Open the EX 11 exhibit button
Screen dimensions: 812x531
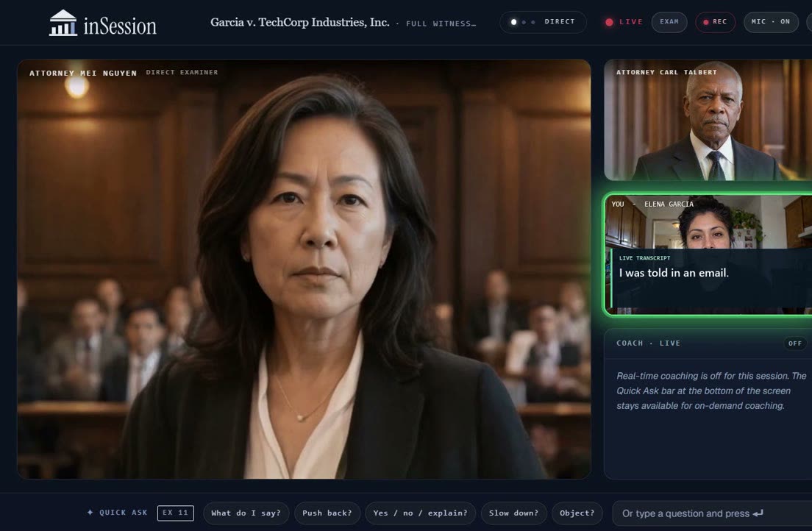point(176,513)
